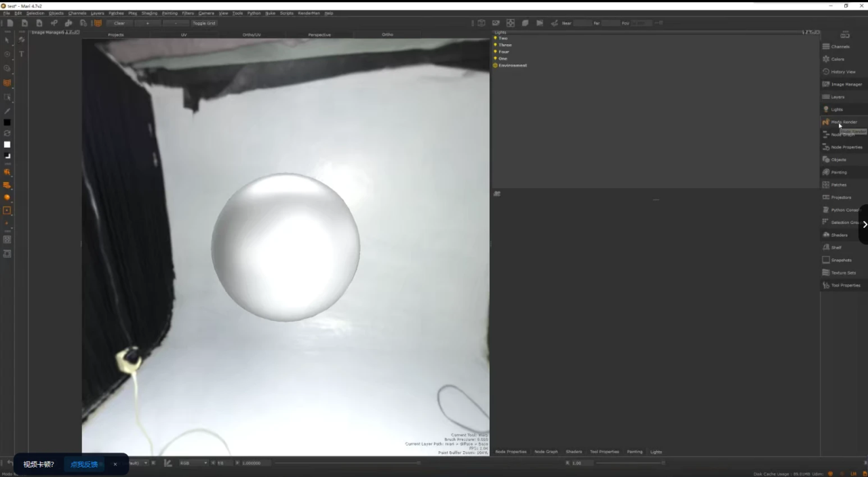This screenshot has height=477, width=868.
Task: Switch to the UV view tab
Action: tap(184, 35)
